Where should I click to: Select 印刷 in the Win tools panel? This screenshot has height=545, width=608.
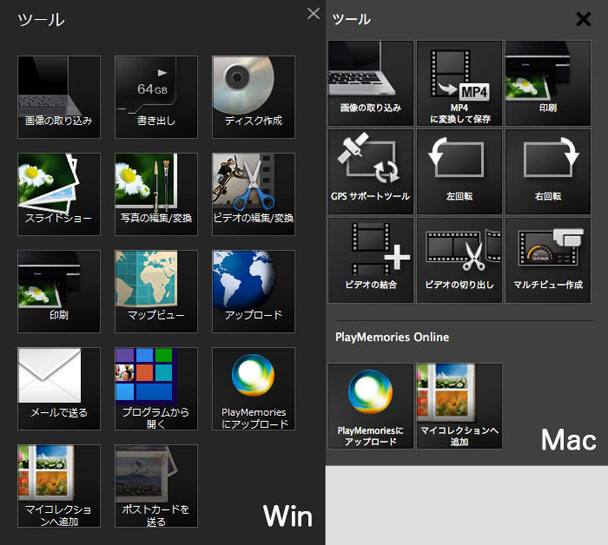click(59, 291)
